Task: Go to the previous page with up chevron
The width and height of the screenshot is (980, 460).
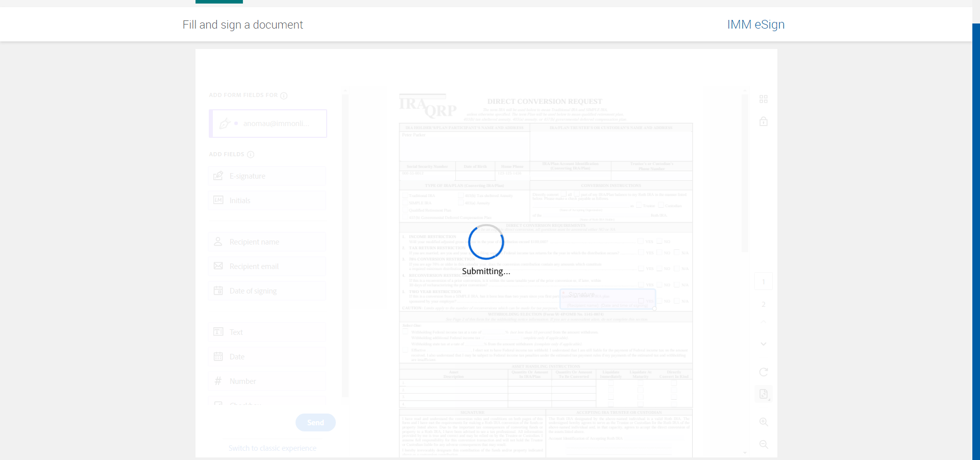Action: click(764, 322)
